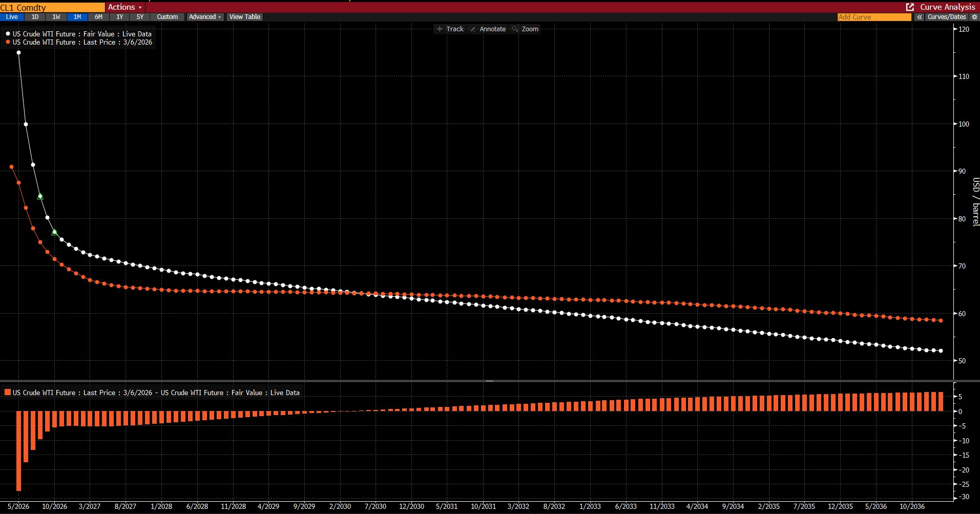Click the white Fair Value legend marker
Viewport: 980px width, 514px height.
tap(8, 34)
